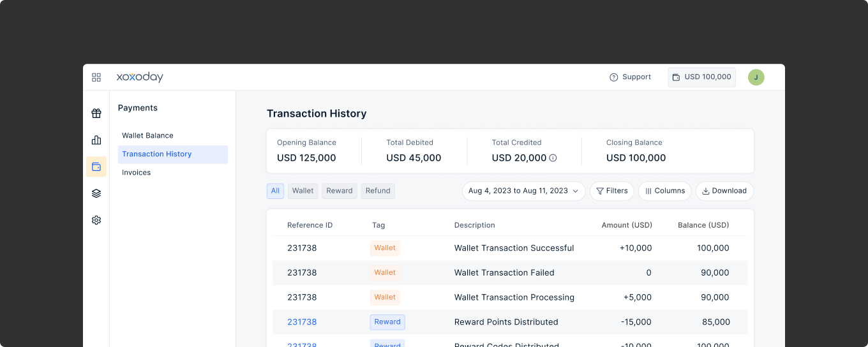Open the date range dropdown Aug 4 to Aug 11
The height and width of the screenshot is (347, 868).
pyautogui.click(x=523, y=191)
